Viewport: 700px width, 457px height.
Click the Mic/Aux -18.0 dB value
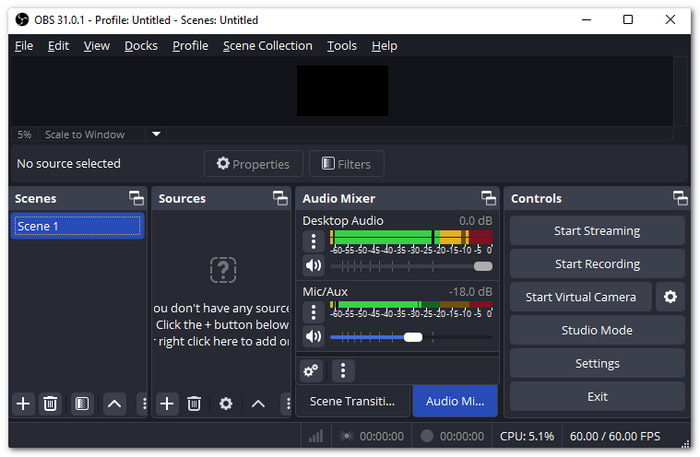tap(471, 291)
